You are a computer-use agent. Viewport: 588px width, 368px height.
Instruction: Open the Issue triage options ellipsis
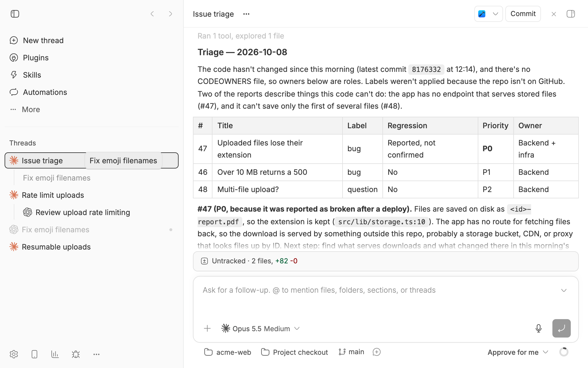tap(246, 14)
